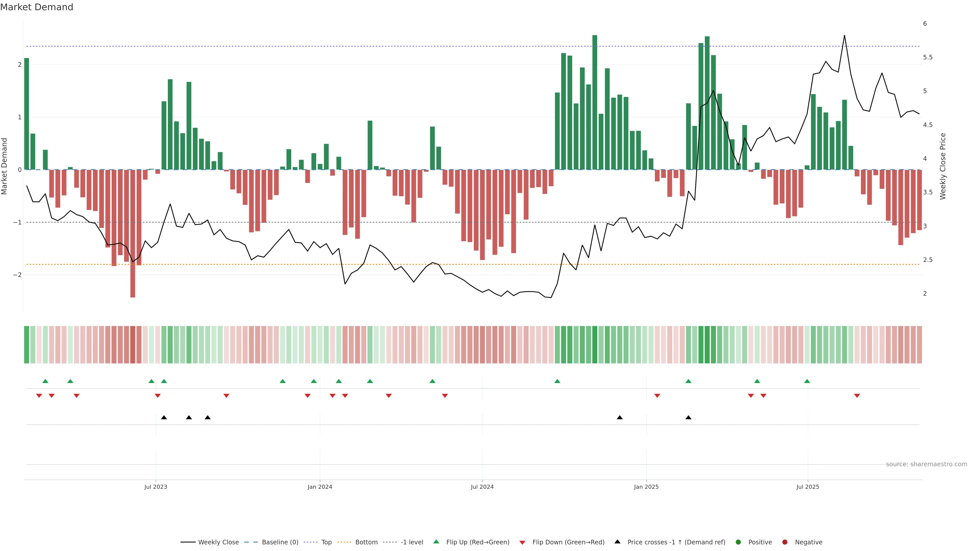Click the rightmost green flip-up triangle marker
The width and height of the screenshot is (980, 551).
pos(807,381)
